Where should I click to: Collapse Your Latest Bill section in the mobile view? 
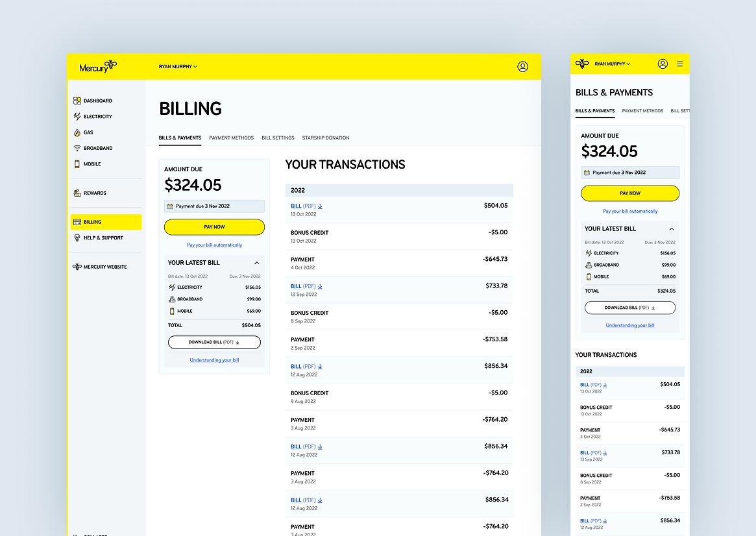coord(671,229)
